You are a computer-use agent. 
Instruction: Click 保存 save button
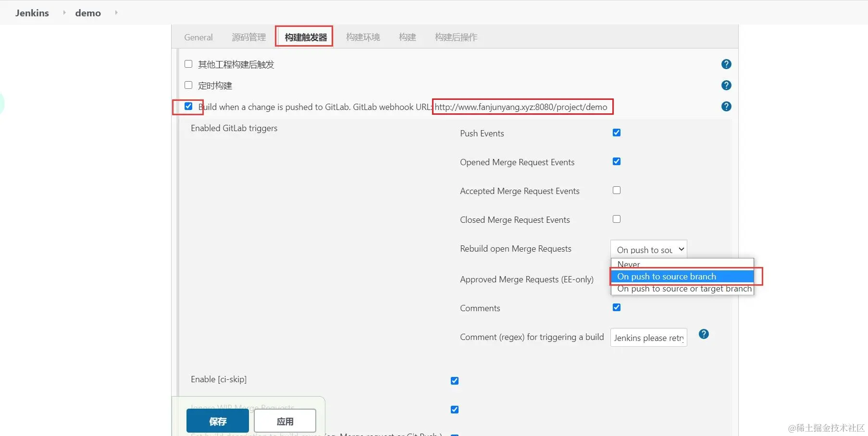point(218,421)
